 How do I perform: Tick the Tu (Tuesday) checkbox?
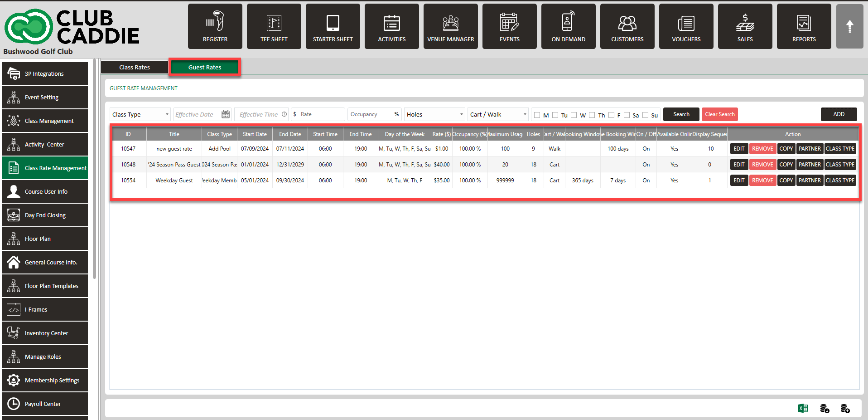click(555, 115)
